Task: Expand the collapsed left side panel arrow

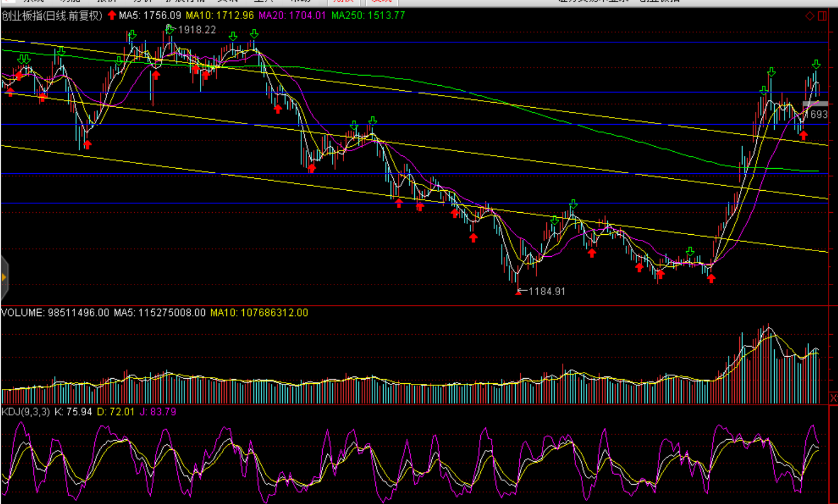Action: 4,277
